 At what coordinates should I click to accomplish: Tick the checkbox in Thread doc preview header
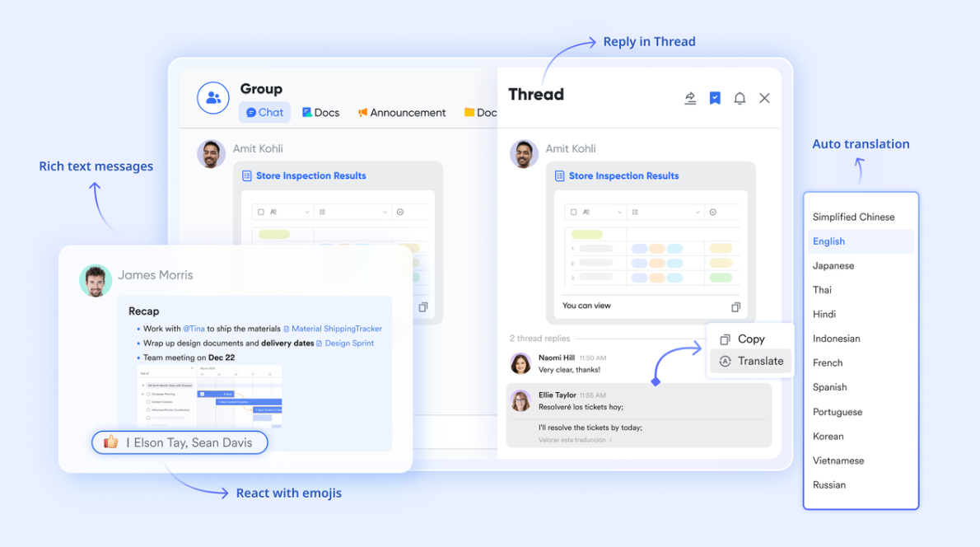(574, 212)
